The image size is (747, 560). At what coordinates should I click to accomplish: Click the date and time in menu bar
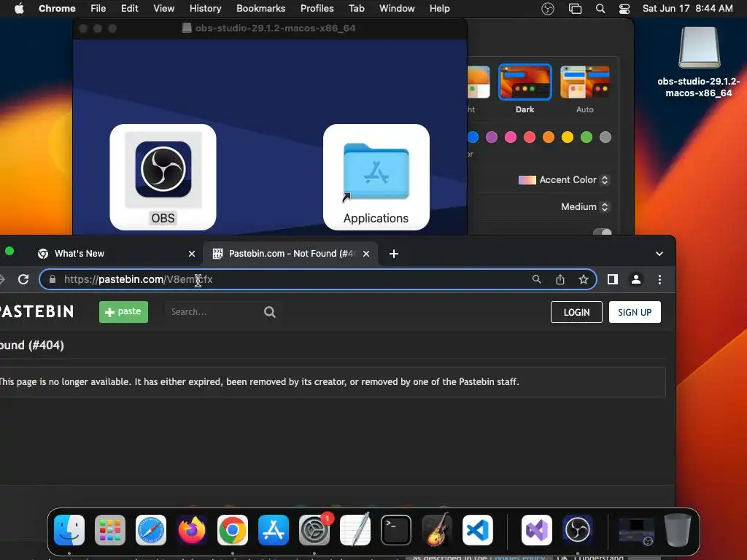pyautogui.click(x=687, y=9)
